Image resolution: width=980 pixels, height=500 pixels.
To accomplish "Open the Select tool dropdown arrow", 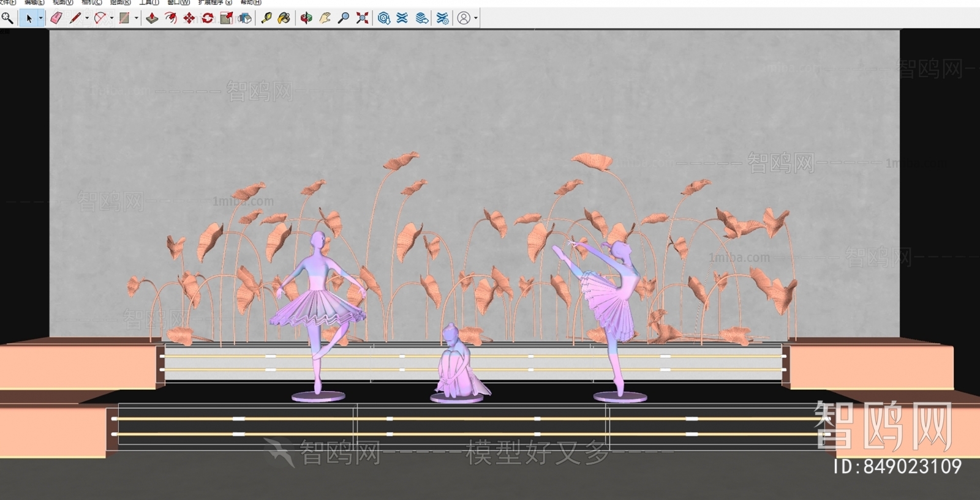I will coord(40,18).
